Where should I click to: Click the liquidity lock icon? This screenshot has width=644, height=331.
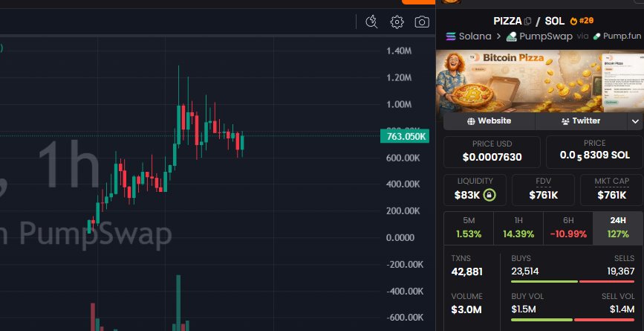pos(489,196)
